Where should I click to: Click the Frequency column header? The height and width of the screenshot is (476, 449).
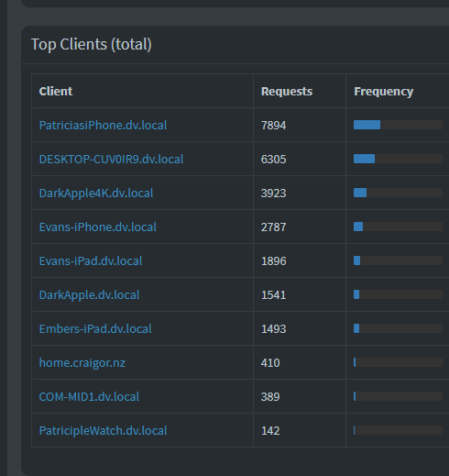(383, 91)
